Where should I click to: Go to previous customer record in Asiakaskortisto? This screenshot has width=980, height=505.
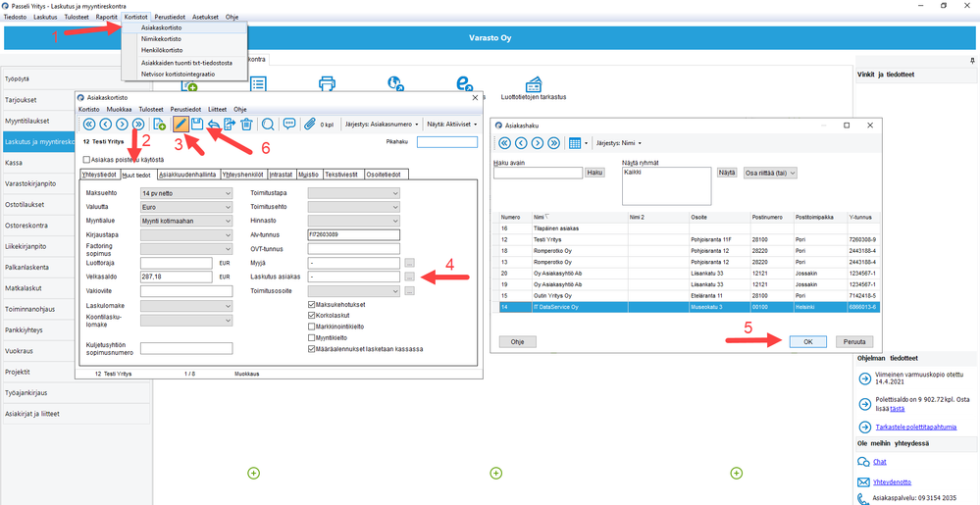pyautogui.click(x=106, y=124)
